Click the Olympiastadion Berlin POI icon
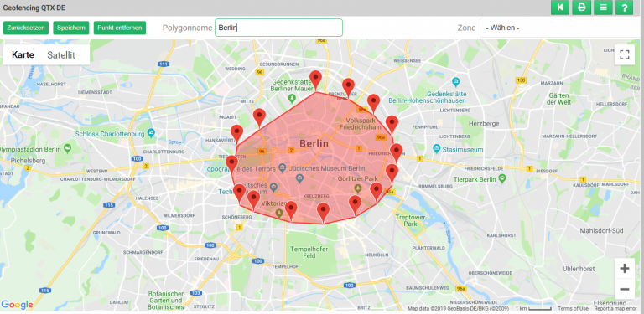 [x=68, y=148]
